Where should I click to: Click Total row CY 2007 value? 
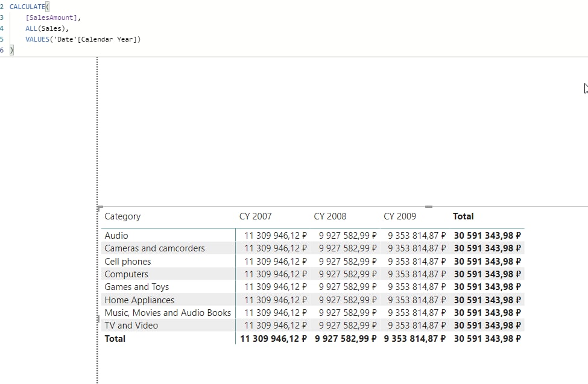[x=273, y=339]
